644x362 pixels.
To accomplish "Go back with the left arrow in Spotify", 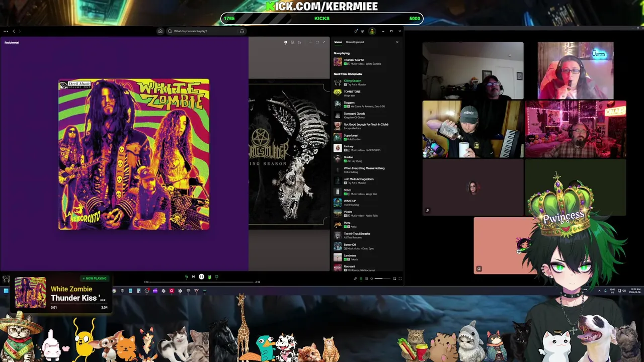I will (14, 31).
